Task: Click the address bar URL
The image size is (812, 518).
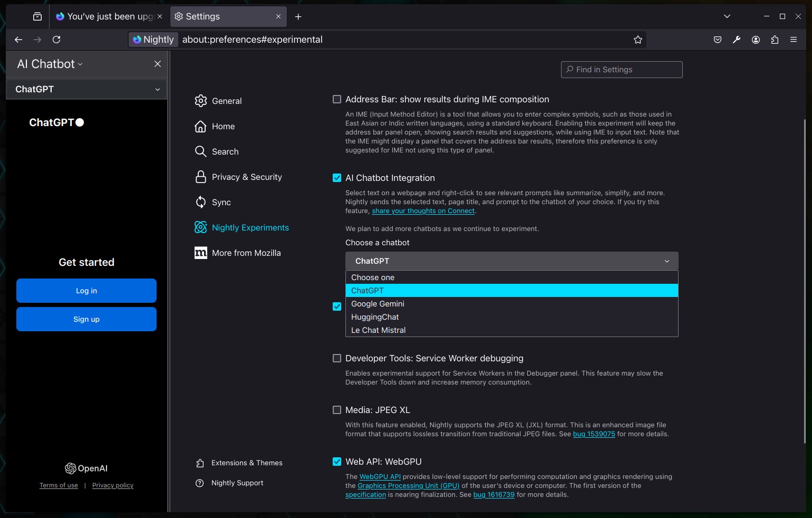Action: tap(253, 40)
